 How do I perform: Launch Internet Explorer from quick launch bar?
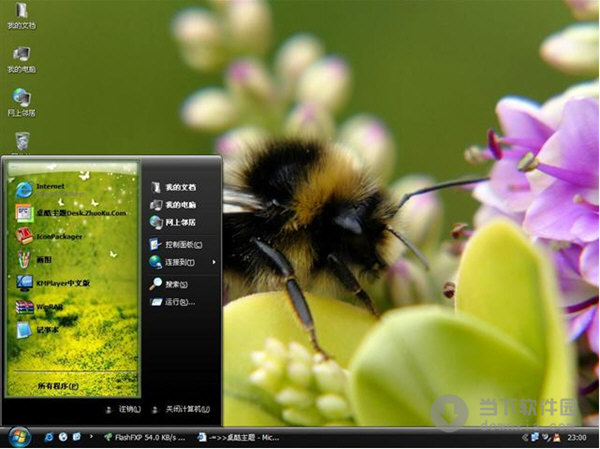(49, 437)
